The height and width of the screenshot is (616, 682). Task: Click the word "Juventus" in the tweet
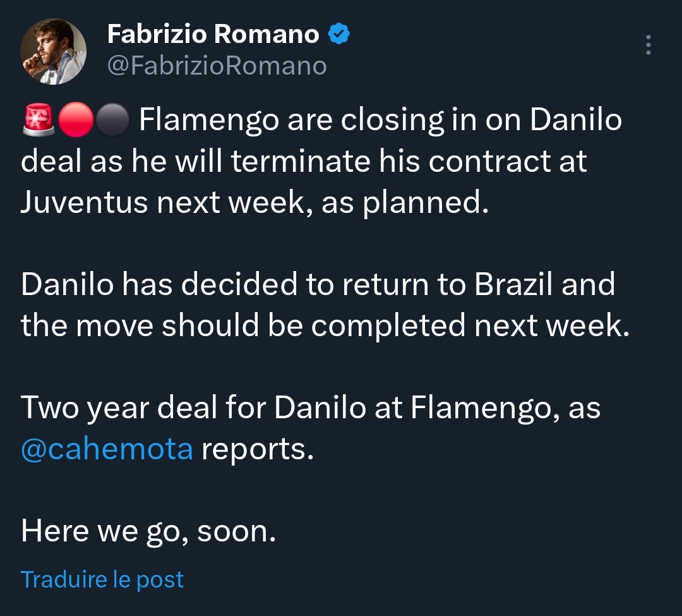click(84, 203)
